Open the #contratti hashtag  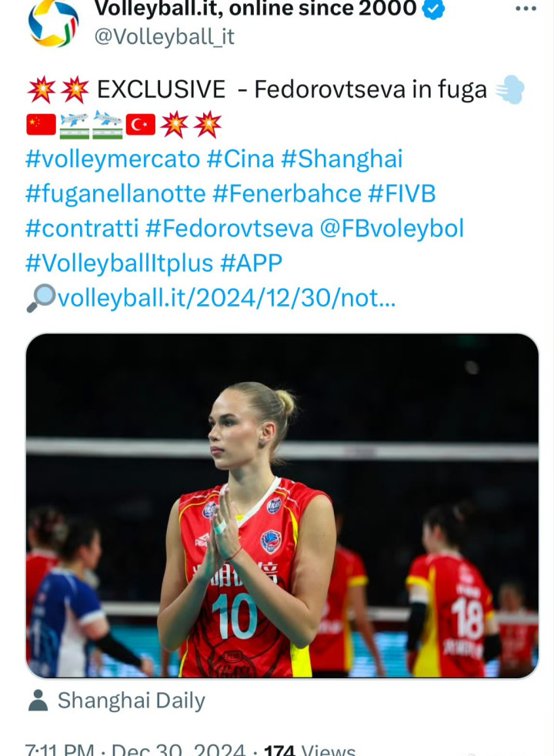point(82,229)
